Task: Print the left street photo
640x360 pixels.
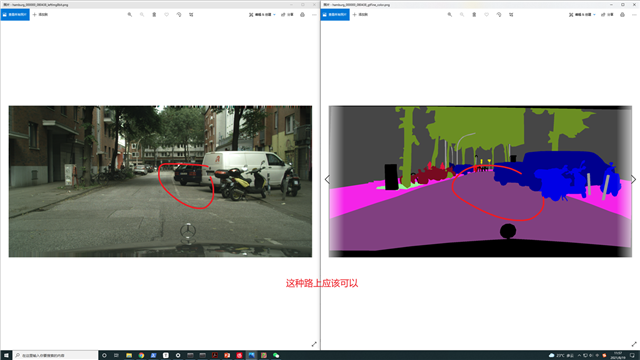Action: pyautogui.click(x=302, y=15)
